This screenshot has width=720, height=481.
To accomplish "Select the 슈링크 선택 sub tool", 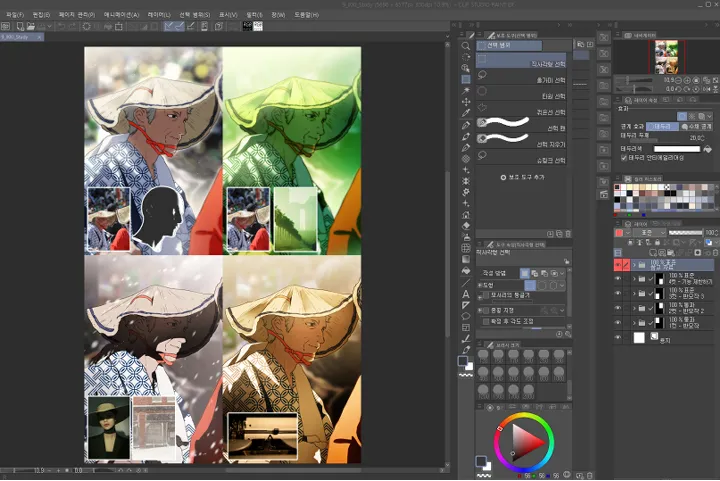I will (522, 157).
